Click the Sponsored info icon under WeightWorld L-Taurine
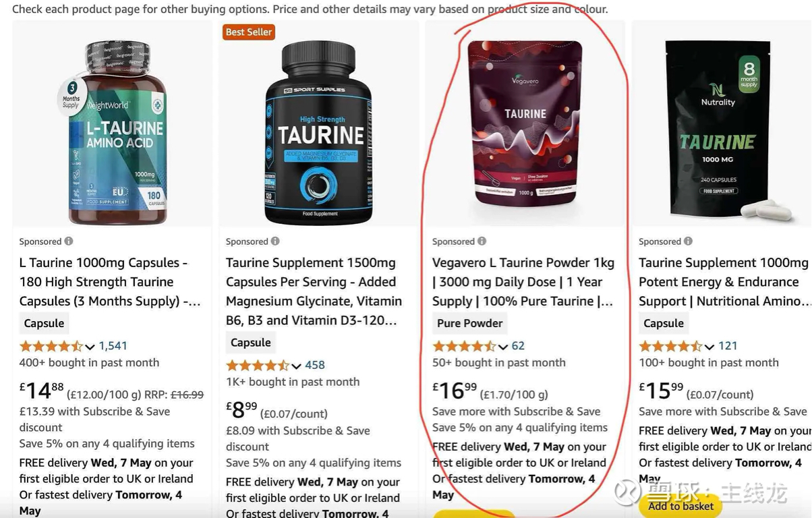The image size is (812, 518). click(69, 241)
